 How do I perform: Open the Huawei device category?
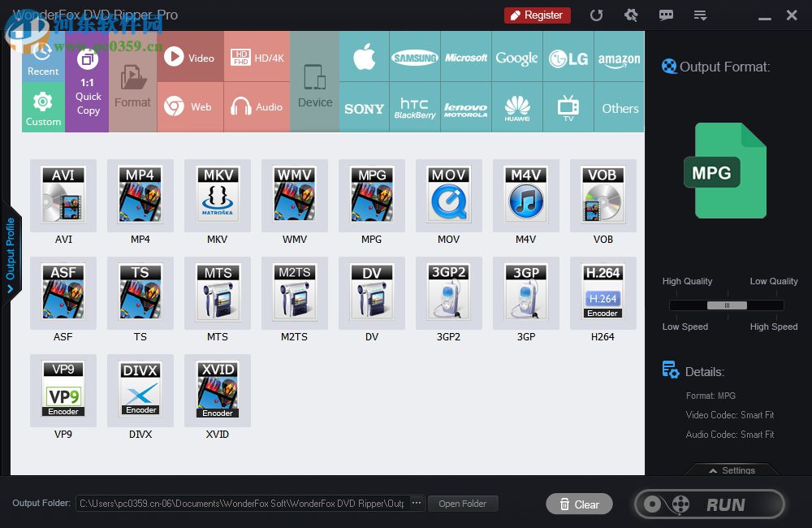517,107
